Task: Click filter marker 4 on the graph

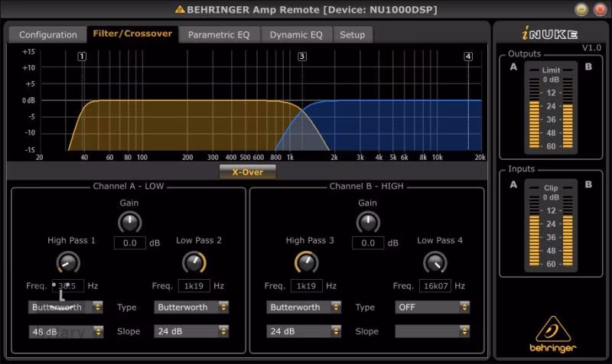Action: (468, 57)
